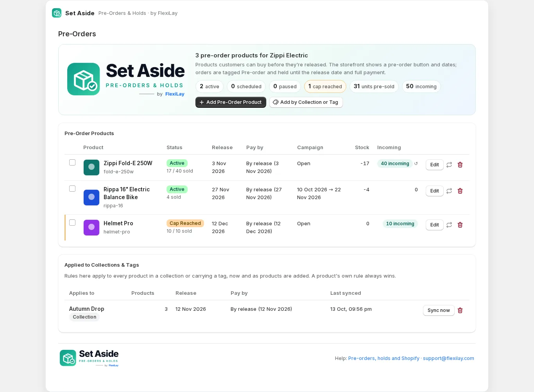This screenshot has height=392, width=534.
Task: Click the 2 active filter pill
Action: (x=210, y=87)
